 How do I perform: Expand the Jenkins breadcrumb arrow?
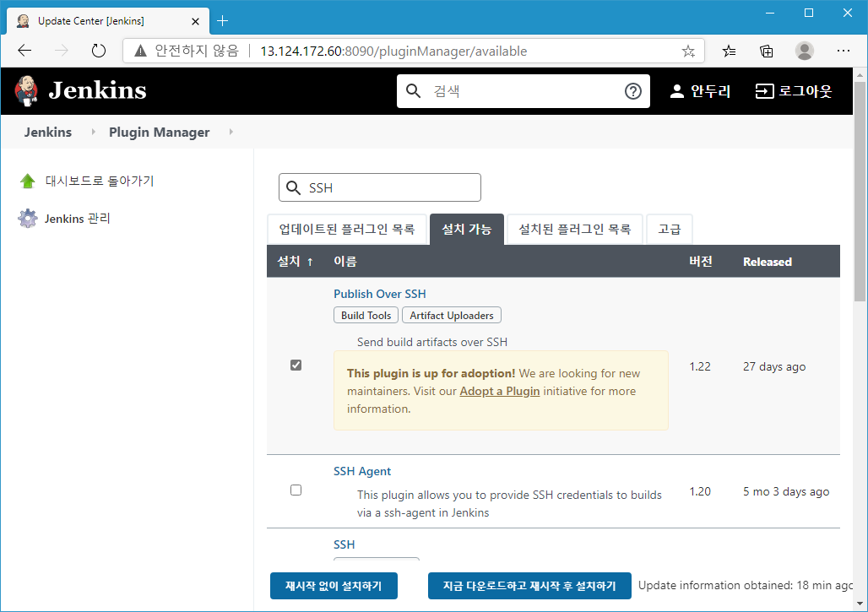point(93,132)
